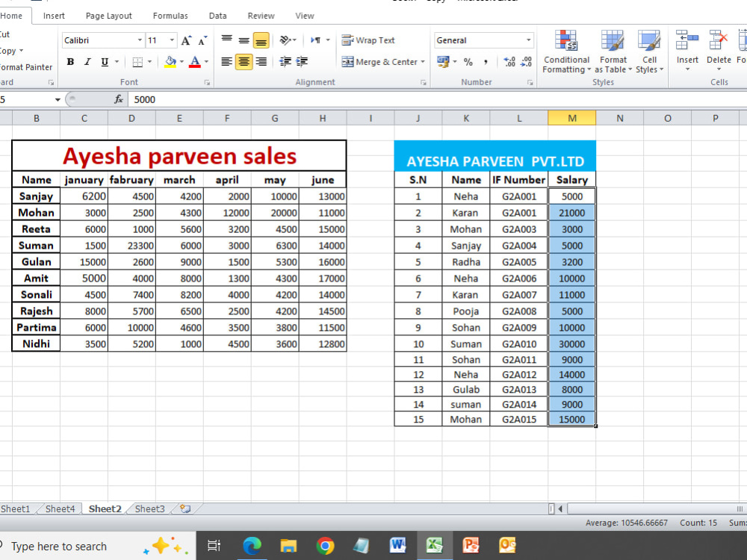
Task: Click horizontal scrollbar left arrow
Action: pos(560,509)
